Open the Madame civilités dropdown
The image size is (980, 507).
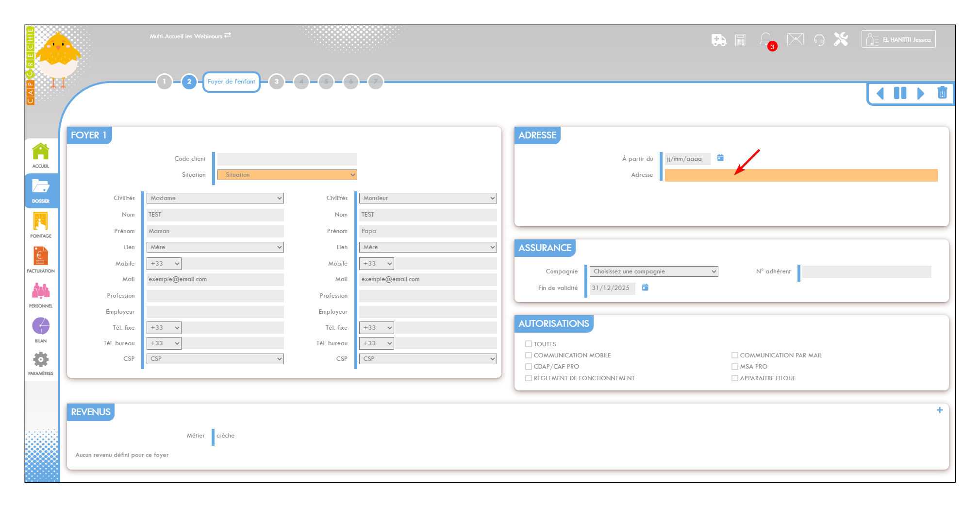215,198
